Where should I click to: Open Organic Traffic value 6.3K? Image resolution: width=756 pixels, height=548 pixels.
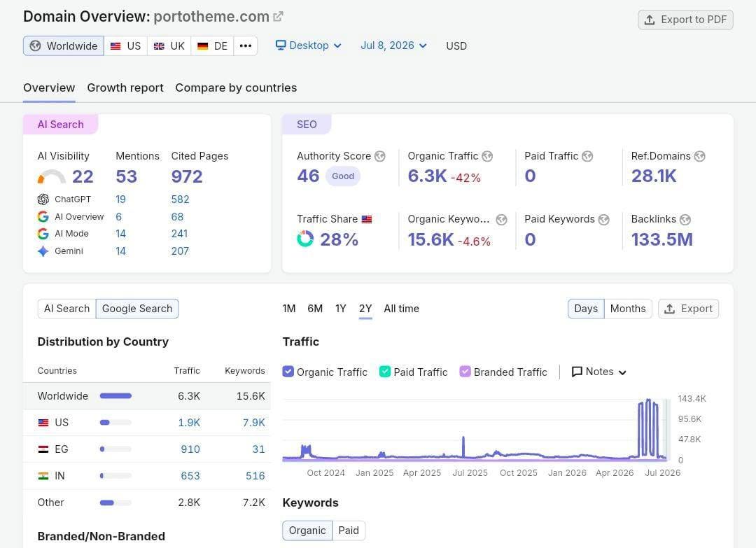(x=427, y=176)
